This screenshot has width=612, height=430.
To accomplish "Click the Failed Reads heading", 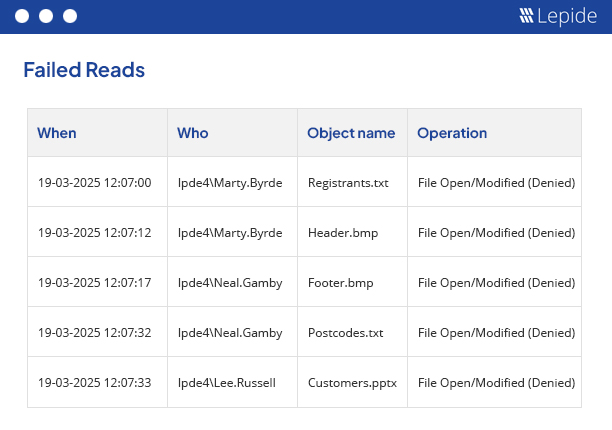I will tap(84, 70).
